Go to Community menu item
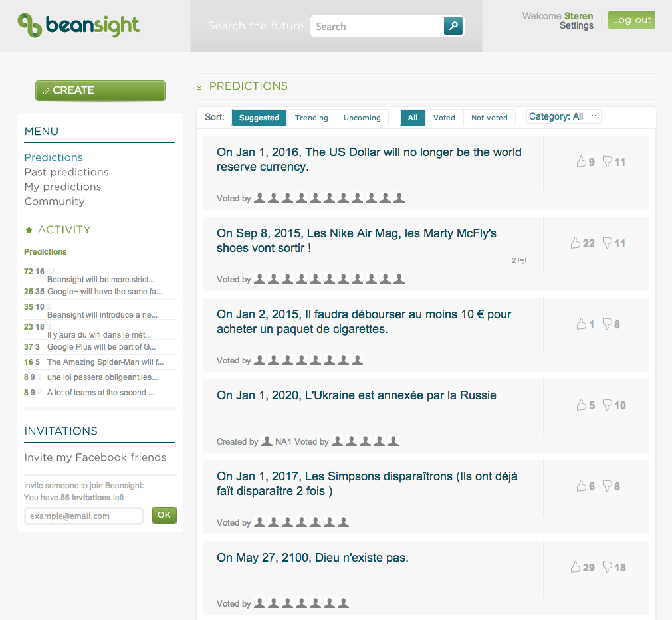This screenshot has width=672, height=620. [x=55, y=201]
